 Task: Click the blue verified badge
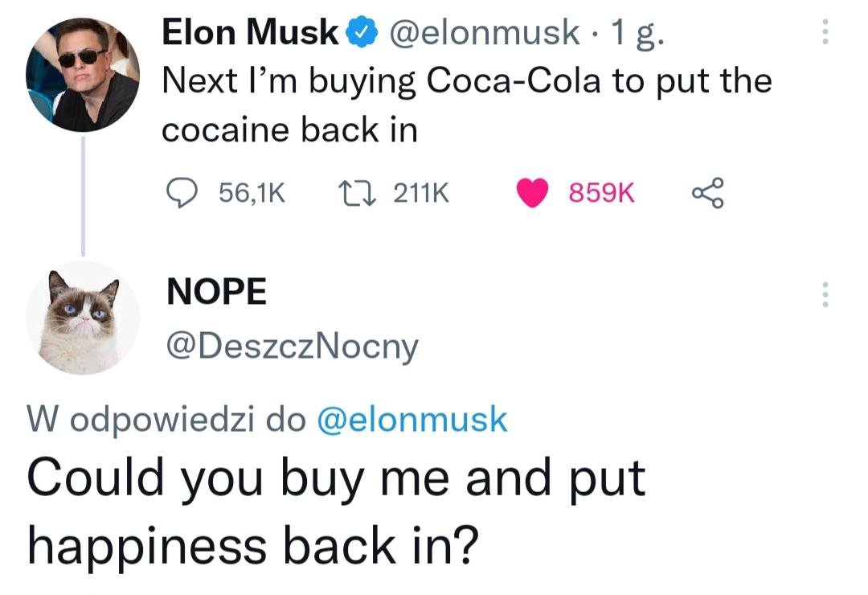362,33
